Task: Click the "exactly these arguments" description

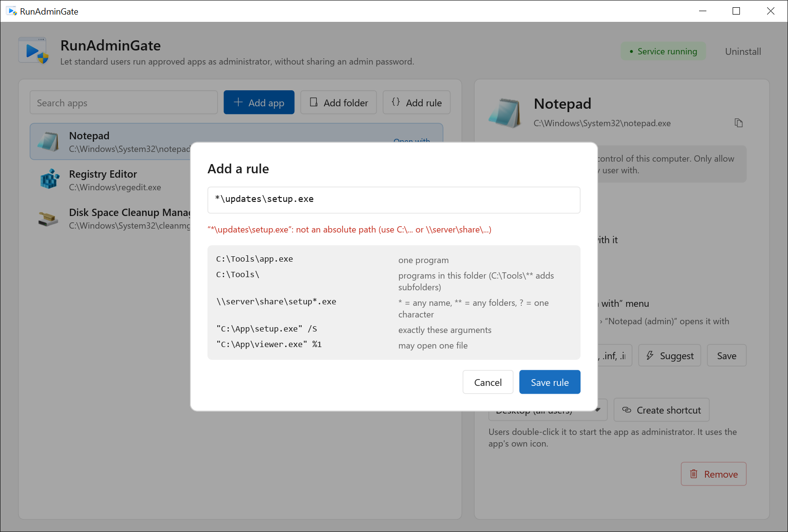Action: click(445, 330)
